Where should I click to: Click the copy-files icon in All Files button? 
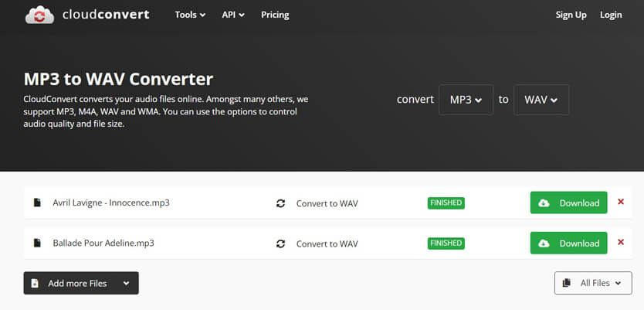click(568, 283)
